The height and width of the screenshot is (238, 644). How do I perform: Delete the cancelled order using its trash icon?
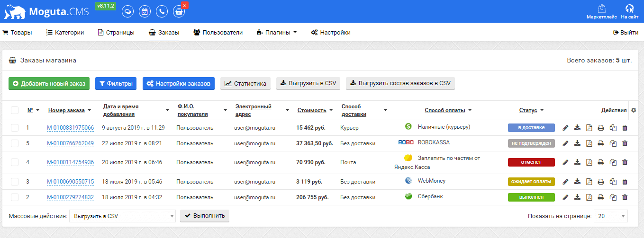[x=625, y=162]
